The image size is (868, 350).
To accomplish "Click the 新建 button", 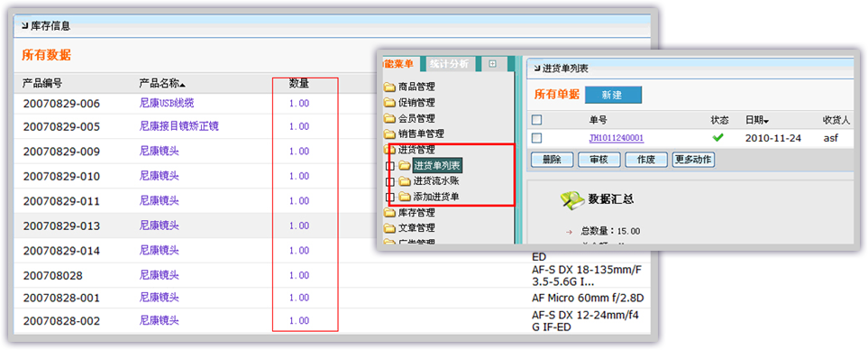I will coord(613,95).
